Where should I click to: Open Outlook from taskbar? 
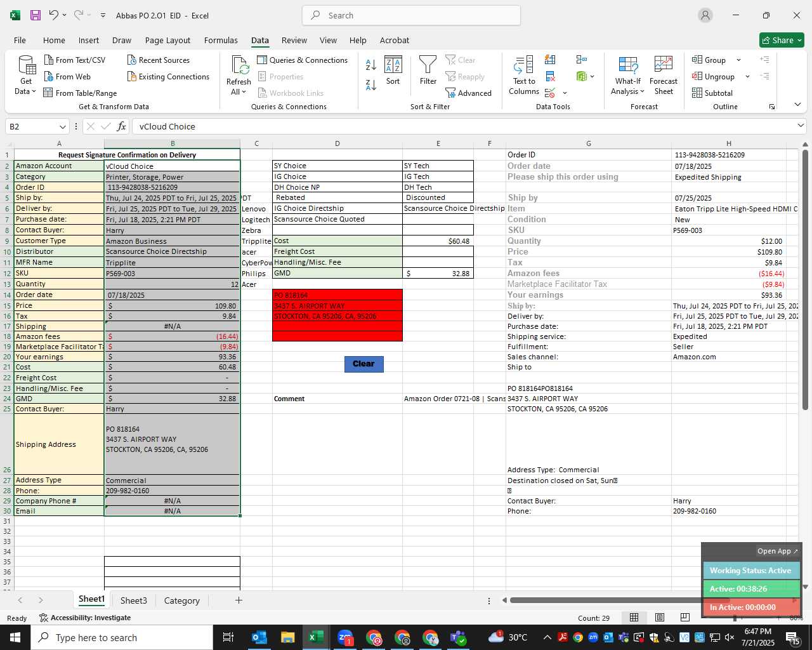[259, 637]
